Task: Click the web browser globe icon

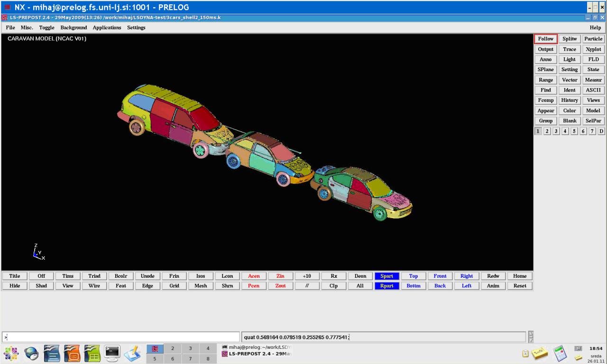Action: (x=31, y=353)
